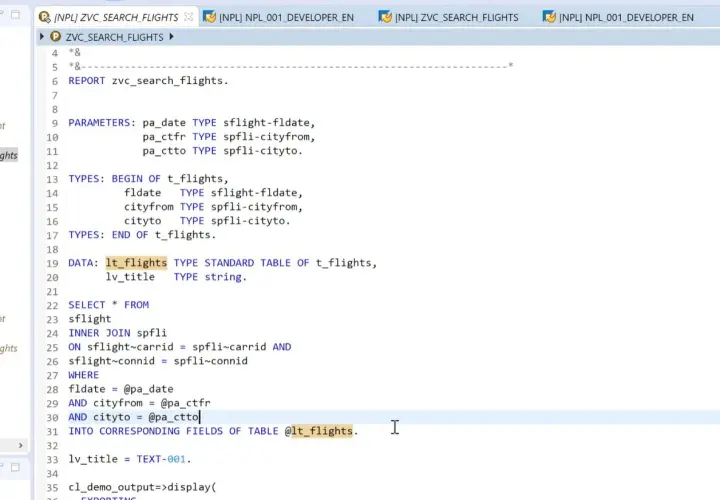Expand the breadcrumb arrow before ZVC_SEARCH_FLIGHTS
The image size is (720, 500).
coord(42,36)
